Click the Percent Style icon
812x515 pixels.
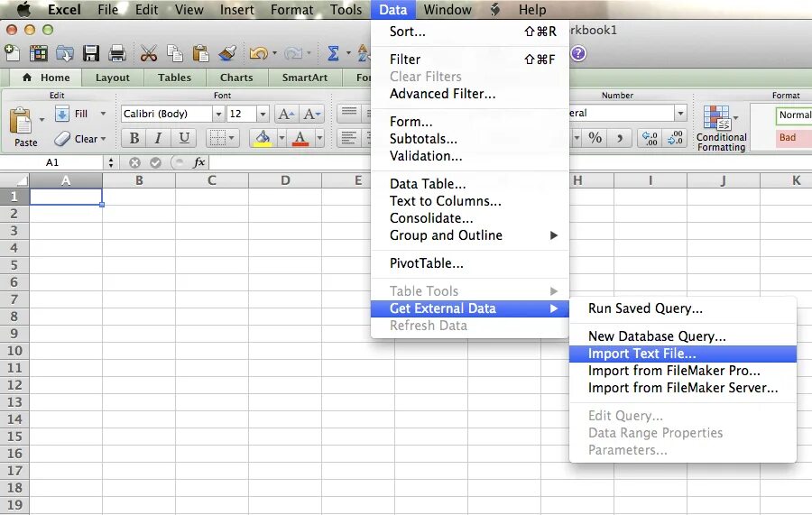595,138
